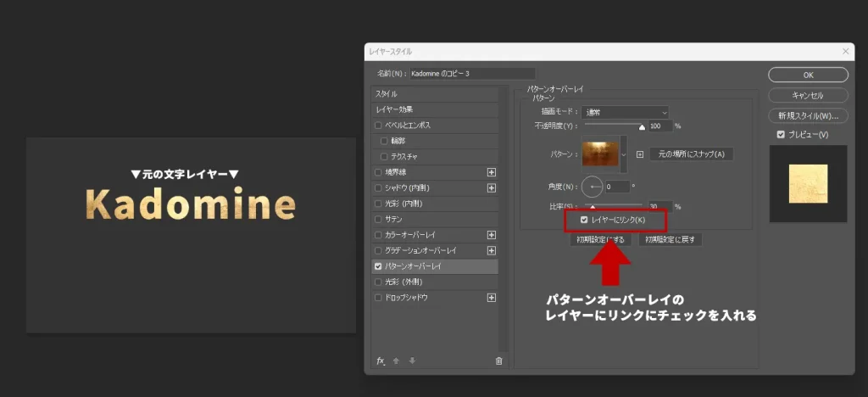
Task: Click the new pattern preset icon
Action: coord(640,154)
